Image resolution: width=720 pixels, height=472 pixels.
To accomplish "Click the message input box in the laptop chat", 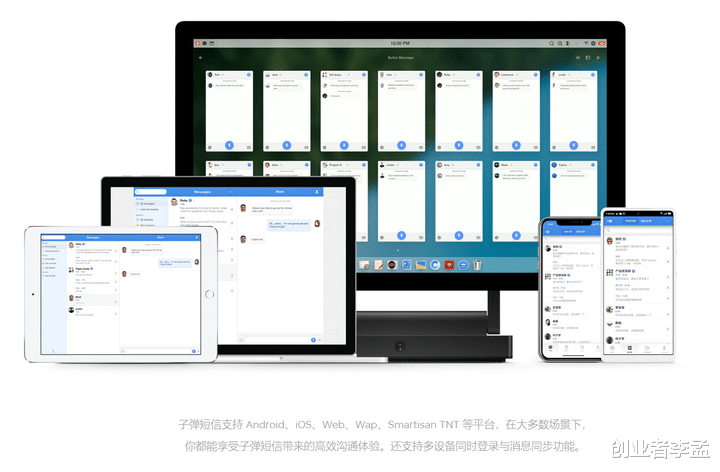I will click(277, 340).
